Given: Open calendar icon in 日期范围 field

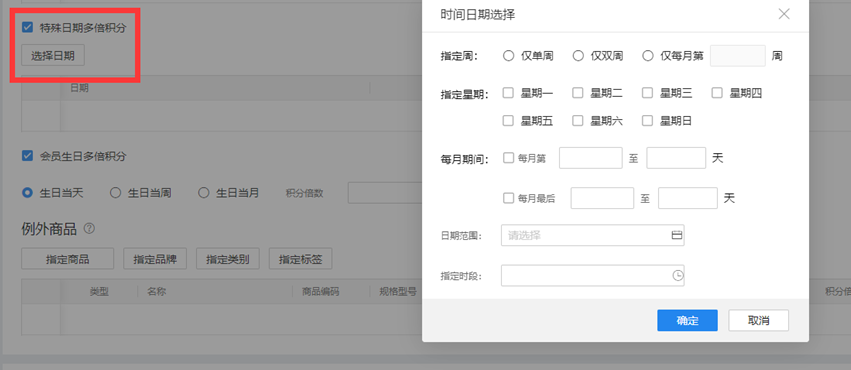Looking at the screenshot, I should pos(676,235).
